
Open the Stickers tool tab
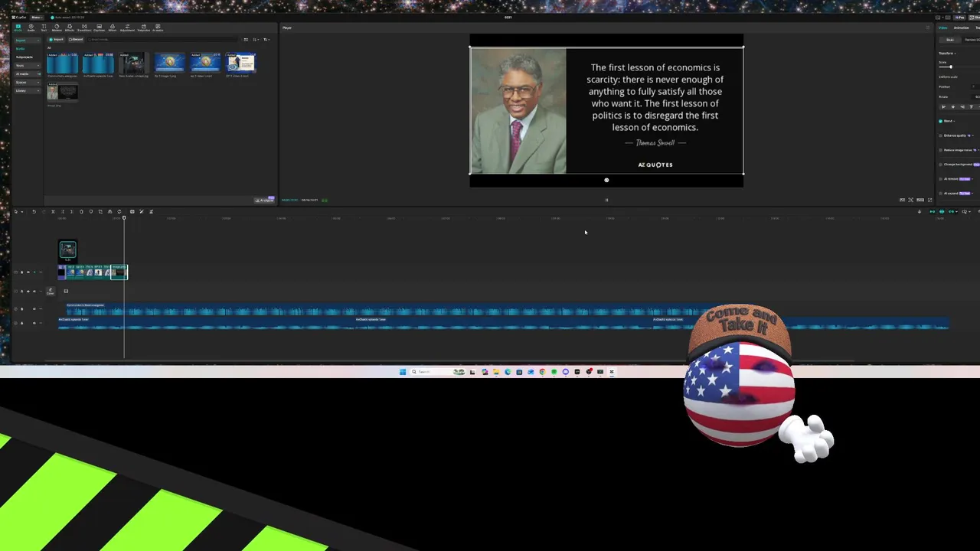(x=57, y=28)
